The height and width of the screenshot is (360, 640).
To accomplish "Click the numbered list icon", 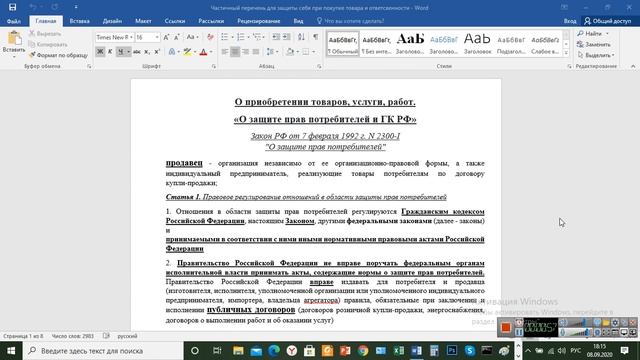I will [x=241, y=37].
